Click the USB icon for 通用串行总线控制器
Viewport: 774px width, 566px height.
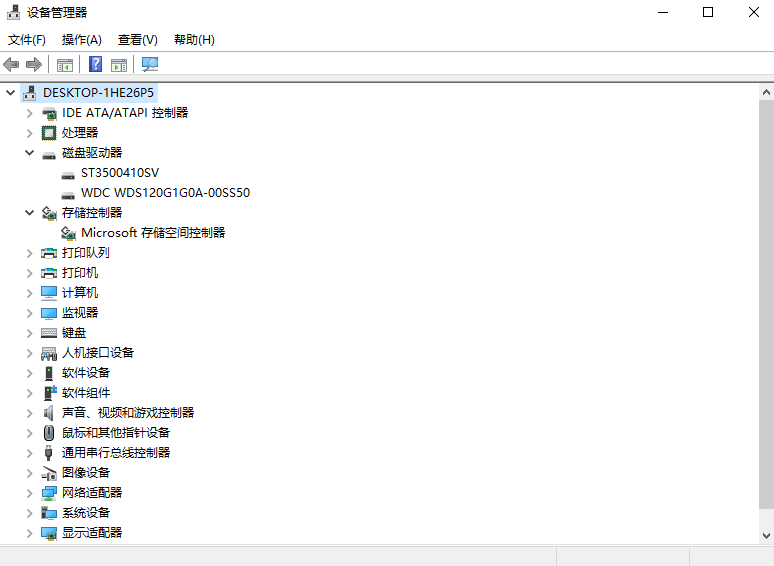tap(48, 453)
